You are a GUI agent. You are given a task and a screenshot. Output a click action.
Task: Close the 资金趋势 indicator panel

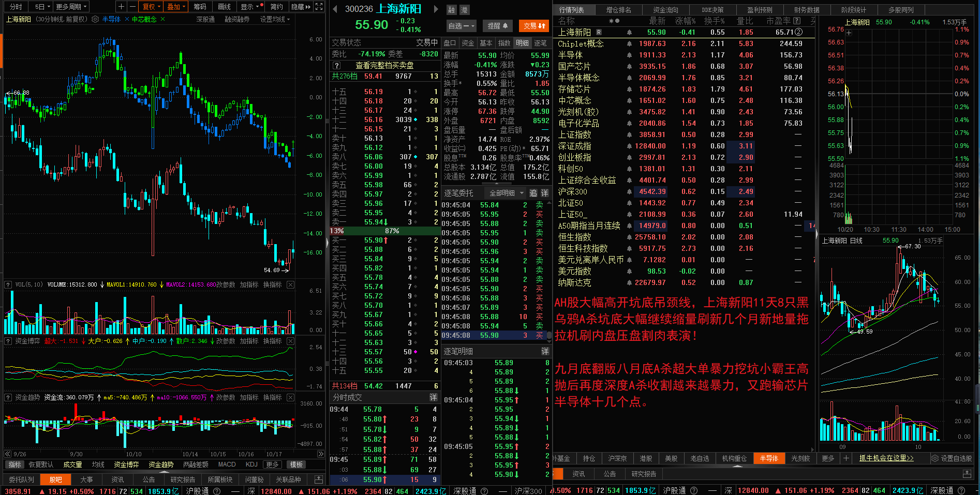pyautogui.click(x=290, y=397)
